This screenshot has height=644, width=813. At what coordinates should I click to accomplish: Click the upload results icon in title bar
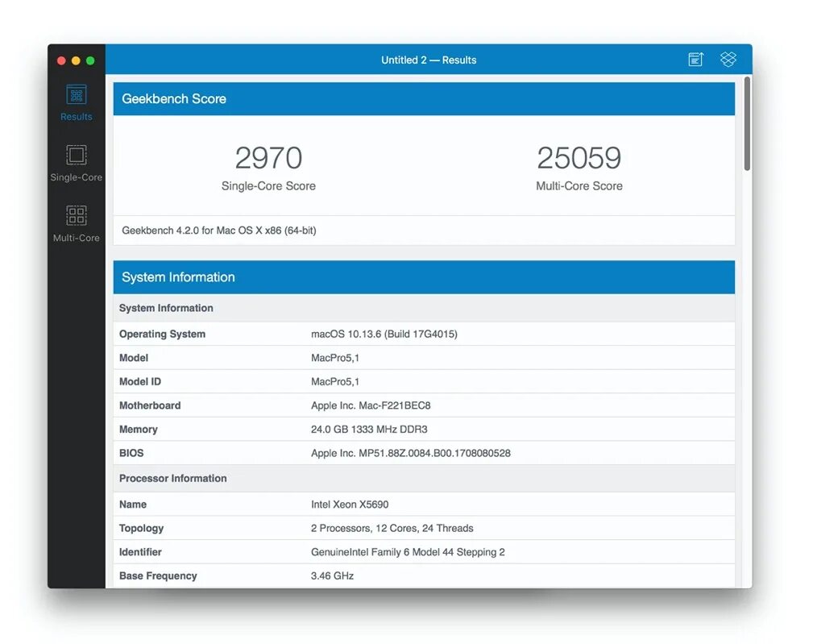click(696, 60)
